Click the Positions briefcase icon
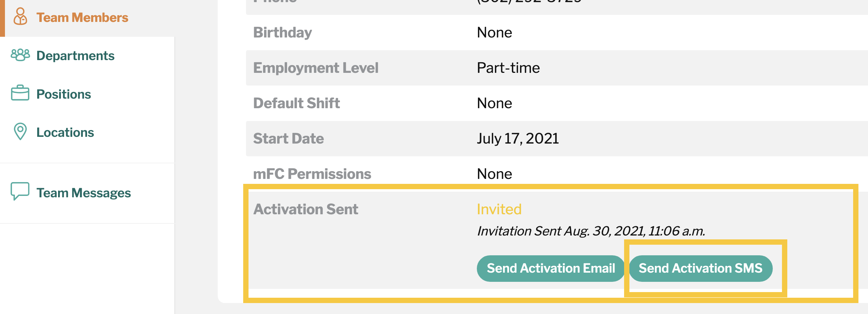 click(x=20, y=93)
